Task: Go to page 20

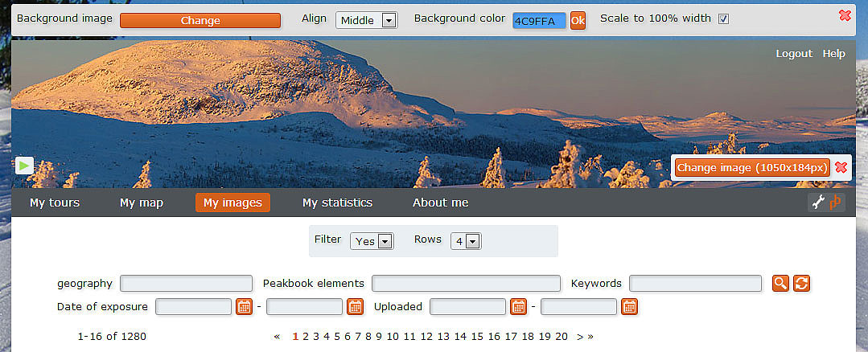Action: coord(562,337)
